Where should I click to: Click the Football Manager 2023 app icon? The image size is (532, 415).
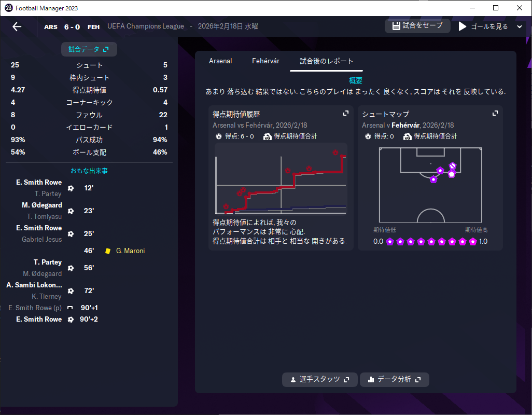click(9, 8)
